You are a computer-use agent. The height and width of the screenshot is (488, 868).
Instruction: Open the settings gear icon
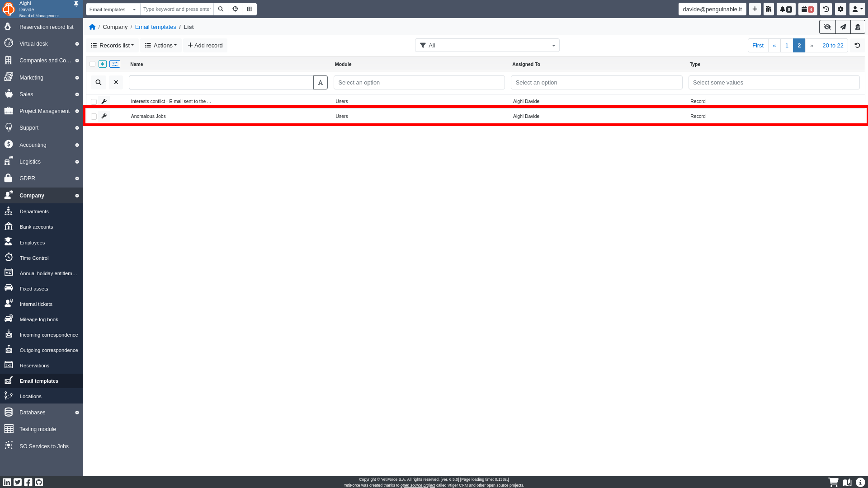[x=840, y=9]
